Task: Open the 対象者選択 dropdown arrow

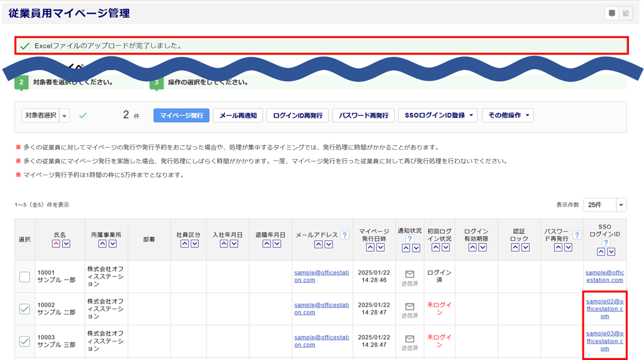Action: pos(64,115)
